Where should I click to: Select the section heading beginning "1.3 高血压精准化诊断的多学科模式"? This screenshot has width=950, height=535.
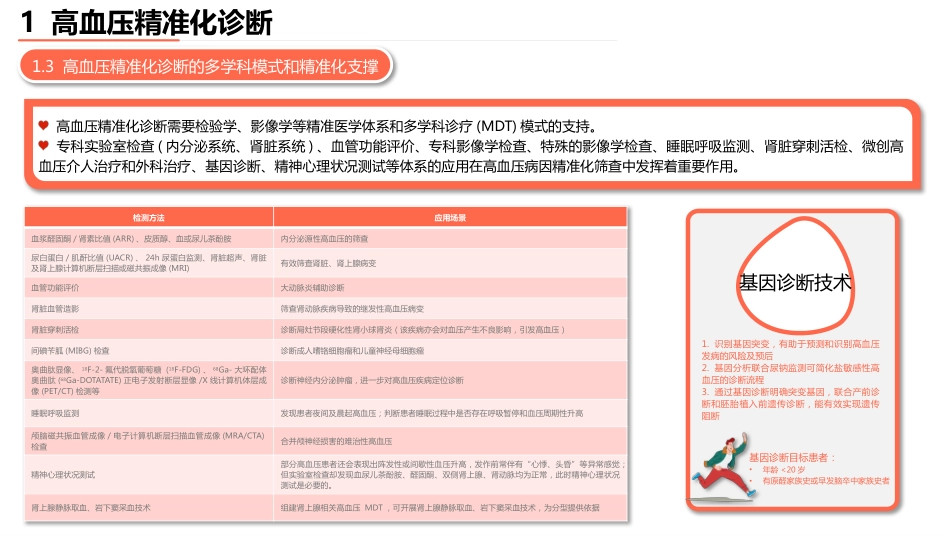205,66
